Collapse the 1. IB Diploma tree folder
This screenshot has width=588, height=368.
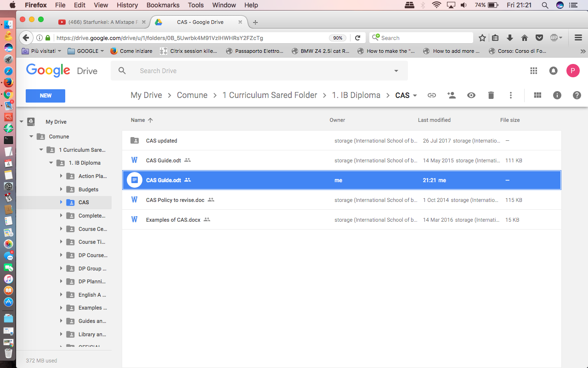tap(51, 163)
